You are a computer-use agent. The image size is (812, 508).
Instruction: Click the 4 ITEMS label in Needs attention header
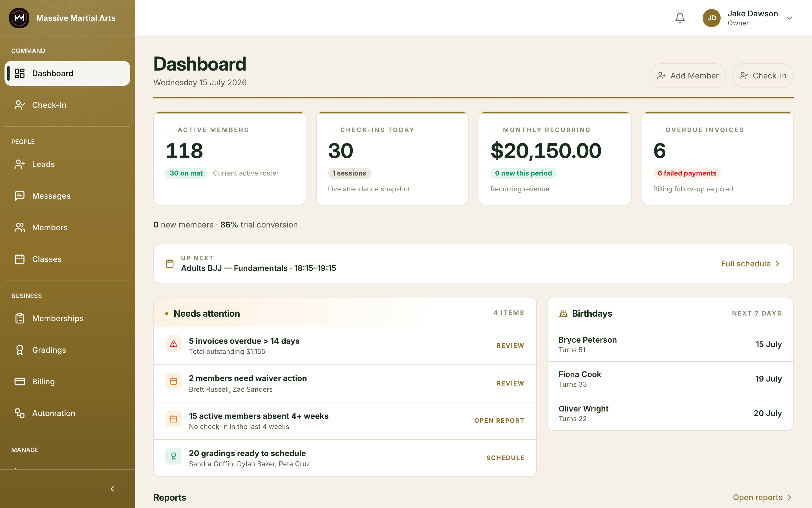[x=509, y=313]
